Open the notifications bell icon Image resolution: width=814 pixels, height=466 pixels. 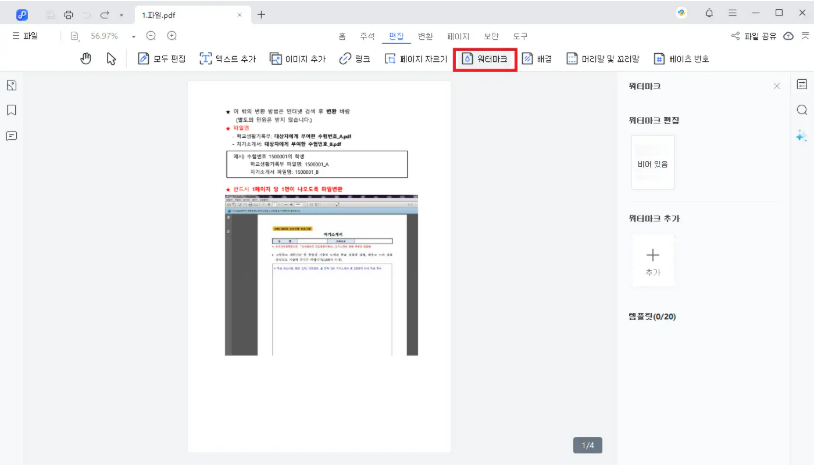709,13
